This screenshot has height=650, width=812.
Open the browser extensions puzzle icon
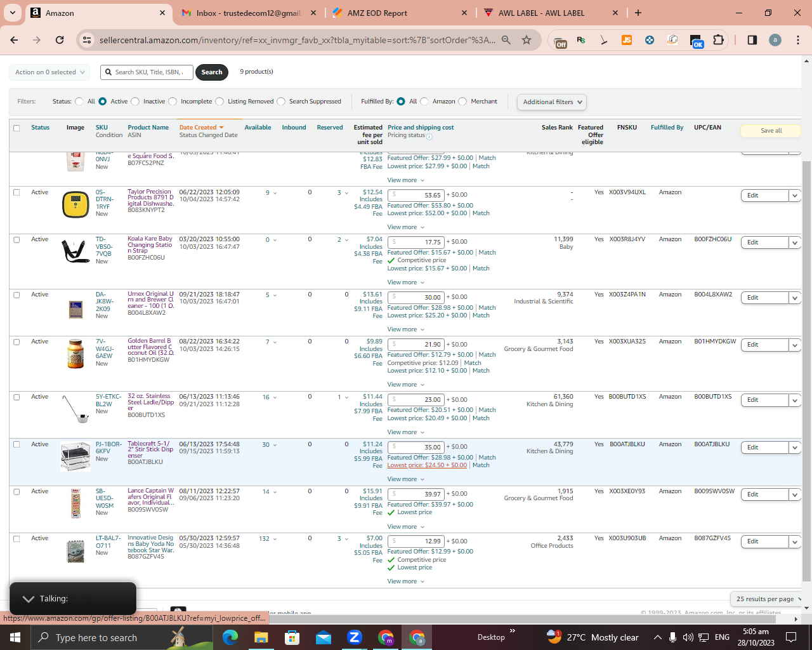(x=718, y=40)
